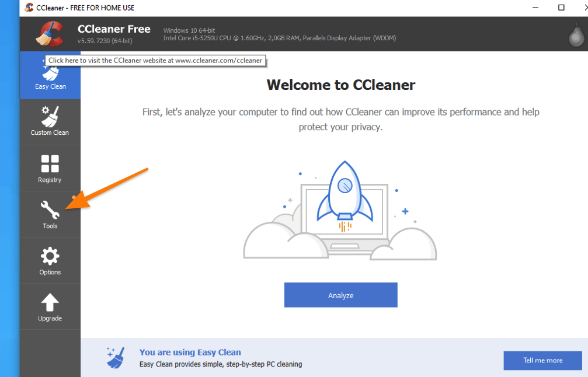Select the Custom Clean broom icon

pyautogui.click(x=50, y=117)
